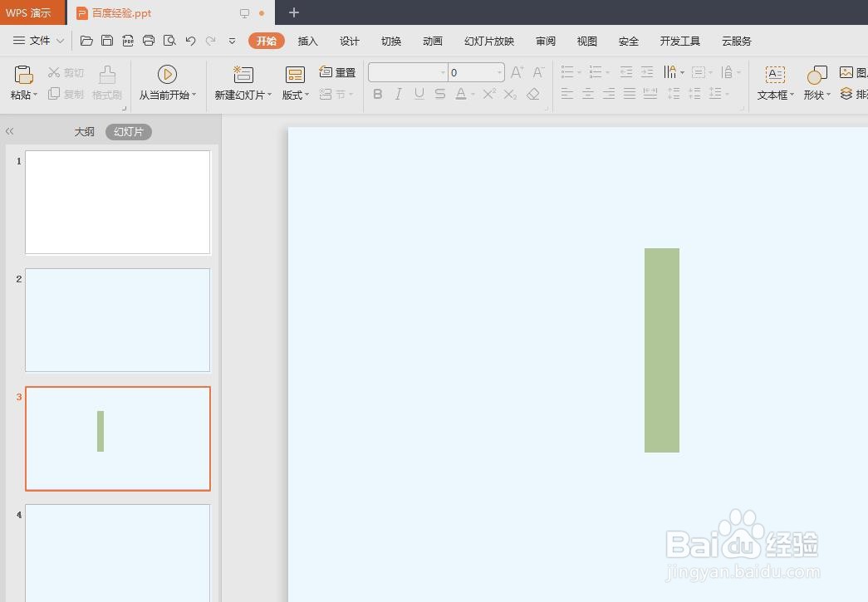Open the font size box showing 0
This screenshot has height=602, width=868.
476,72
